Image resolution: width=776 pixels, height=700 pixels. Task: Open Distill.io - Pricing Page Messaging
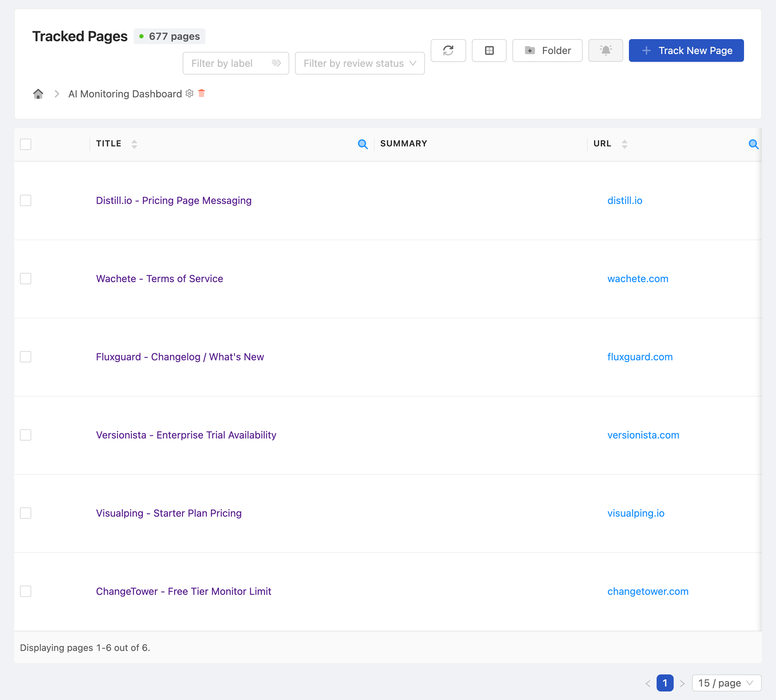pyautogui.click(x=174, y=200)
